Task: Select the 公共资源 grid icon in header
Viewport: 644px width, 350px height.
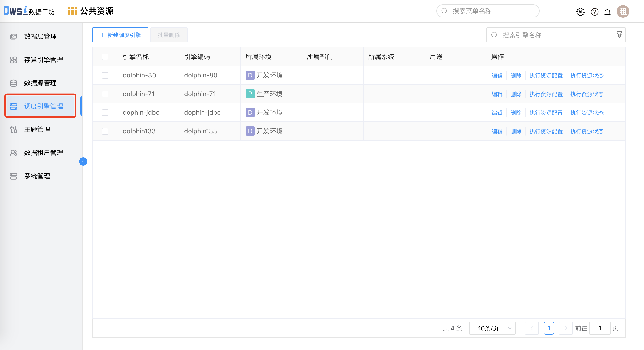Action: click(x=72, y=11)
